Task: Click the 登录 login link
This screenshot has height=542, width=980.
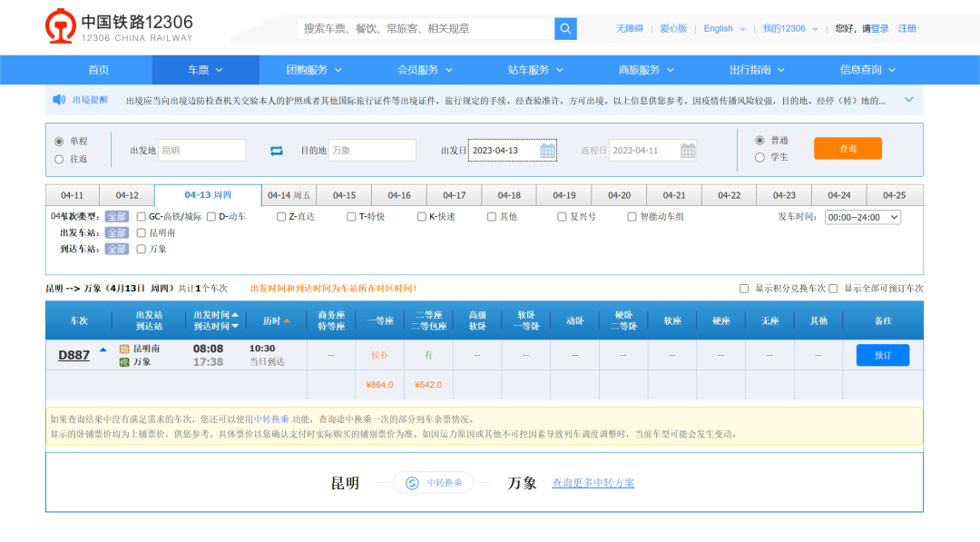Action: [880, 29]
